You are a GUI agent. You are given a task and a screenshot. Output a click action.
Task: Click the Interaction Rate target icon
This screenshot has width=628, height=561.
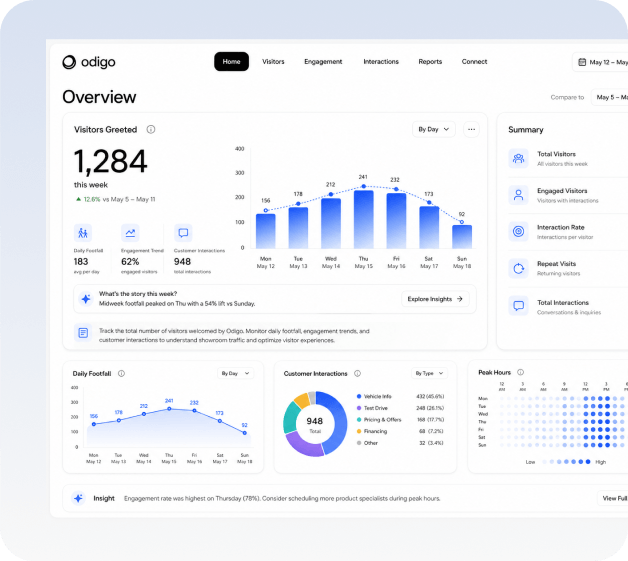pyautogui.click(x=518, y=231)
